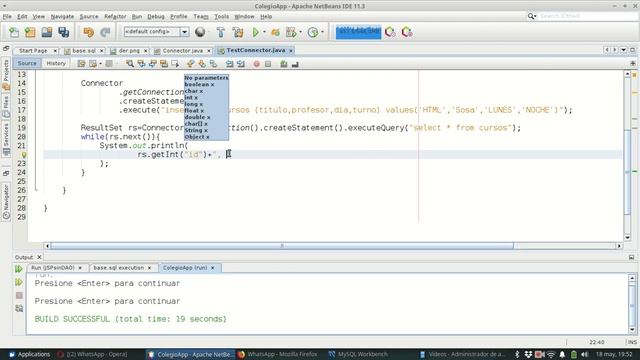
Task: Click the New Project icon
Action: (x=30, y=32)
